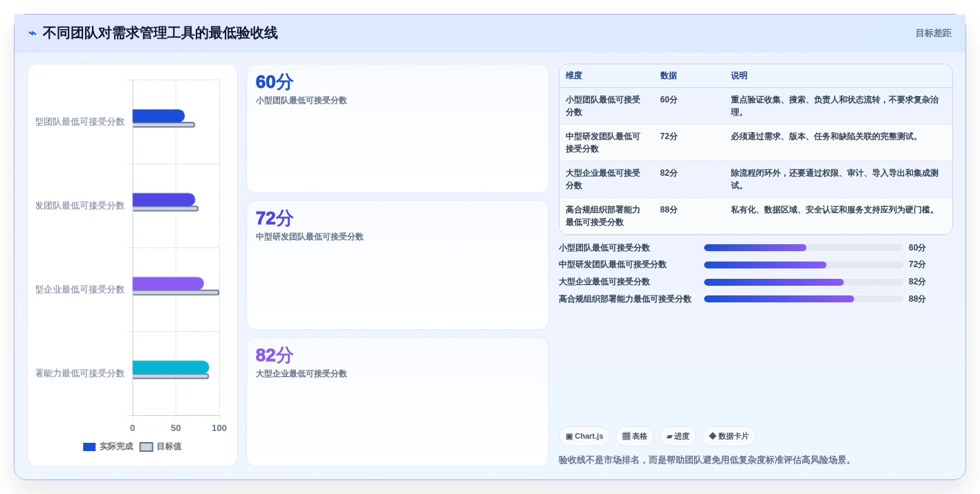The image size is (980, 494).
Task: Click description starting 重点验证收集
Action: pos(835,106)
